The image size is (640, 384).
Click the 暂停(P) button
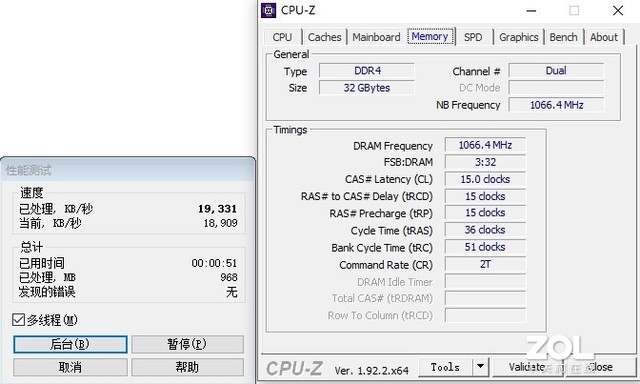coord(187,344)
